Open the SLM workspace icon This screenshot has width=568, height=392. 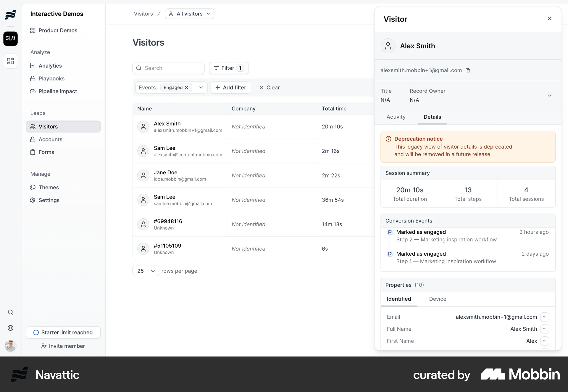pos(10,38)
